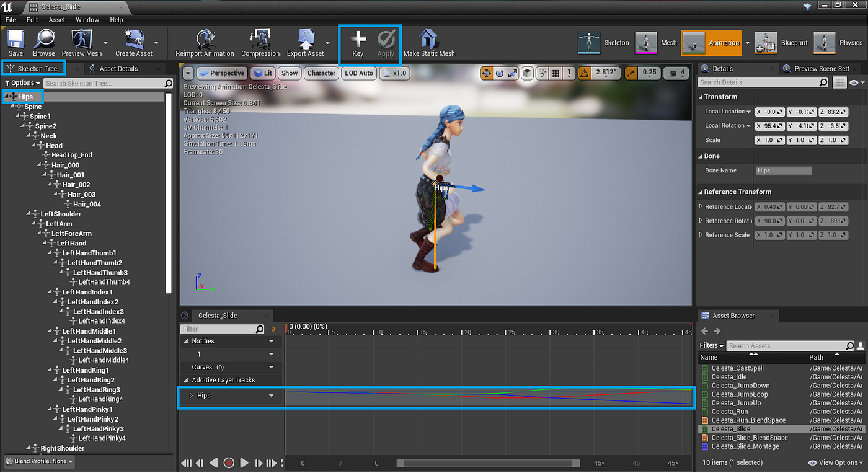Open the Skeleton Tree Options dropdown
Image resolution: width=868 pixels, height=473 pixels.
point(22,83)
